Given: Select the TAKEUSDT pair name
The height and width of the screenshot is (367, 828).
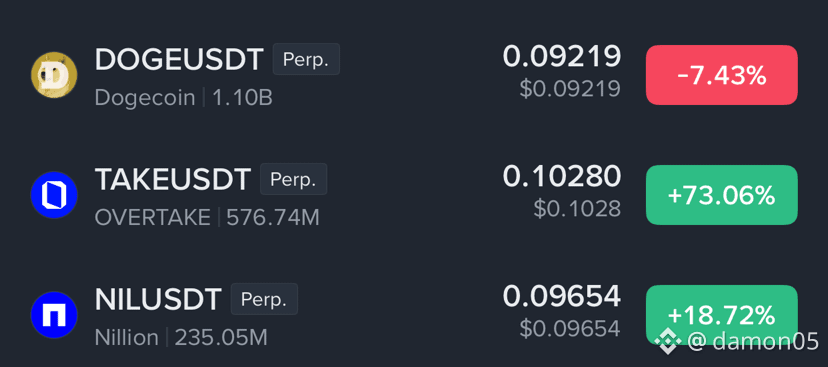Looking at the screenshot, I should pos(173,179).
